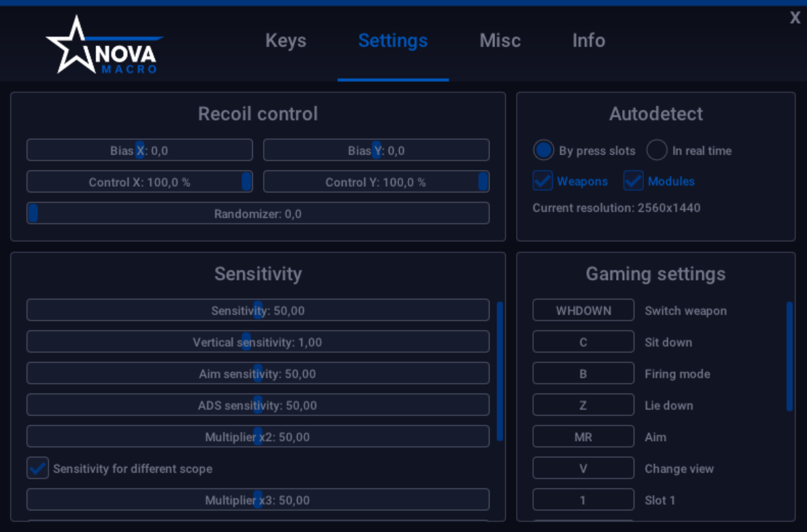
Task: Uncheck the Modules checkbox
Action: (x=633, y=181)
